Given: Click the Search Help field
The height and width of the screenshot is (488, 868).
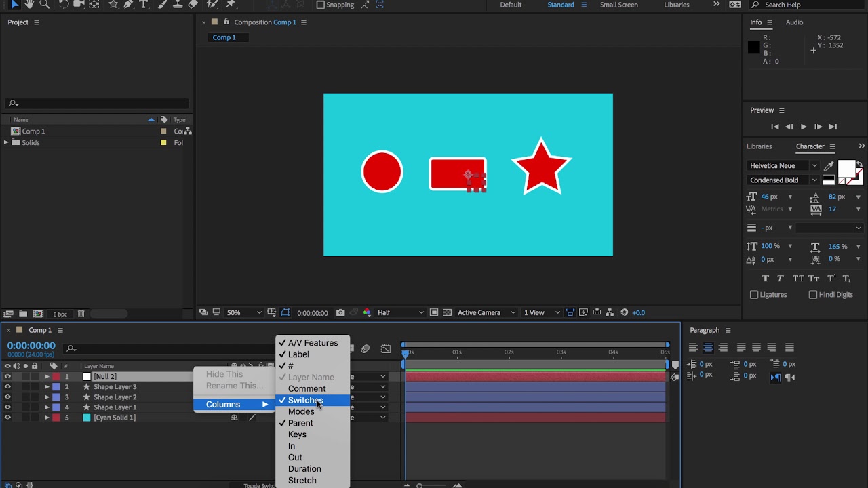Looking at the screenshot, I should click(810, 5).
